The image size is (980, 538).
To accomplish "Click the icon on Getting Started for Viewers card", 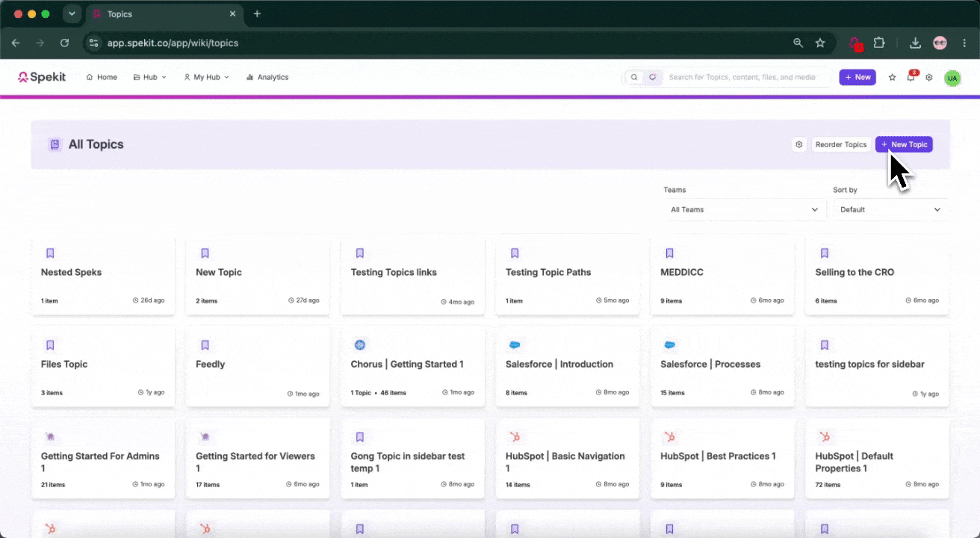I will [205, 437].
